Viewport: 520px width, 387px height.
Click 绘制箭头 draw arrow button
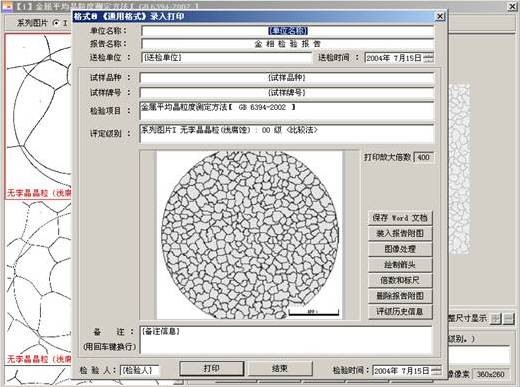click(x=400, y=265)
